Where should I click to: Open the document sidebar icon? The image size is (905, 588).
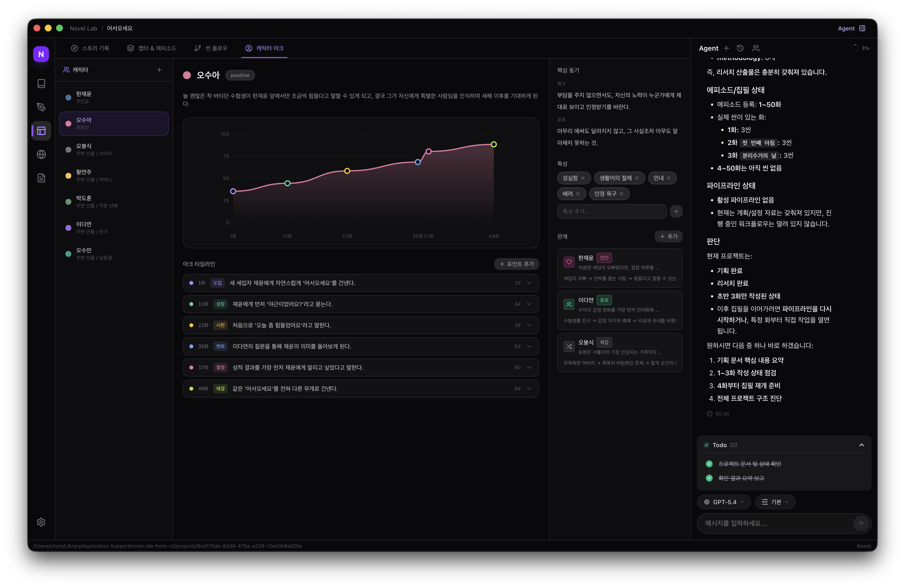click(x=41, y=178)
